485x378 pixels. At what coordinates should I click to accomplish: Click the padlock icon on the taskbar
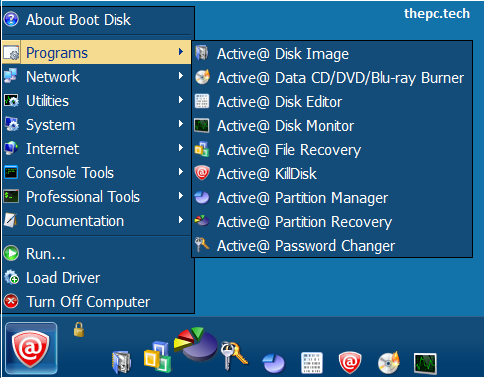click(x=79, y=329)
